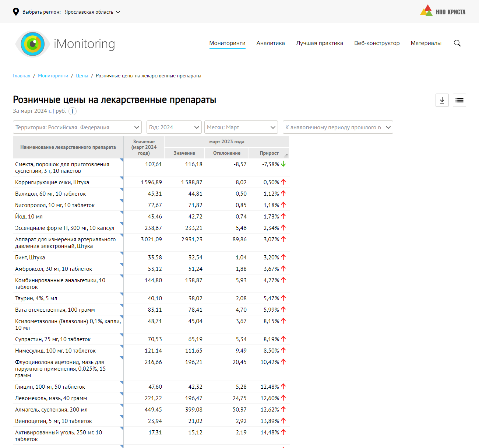The image size is (479, 448).
Task: Click growth value 14,48% for Активированный уголь
Action: point(270,433)
